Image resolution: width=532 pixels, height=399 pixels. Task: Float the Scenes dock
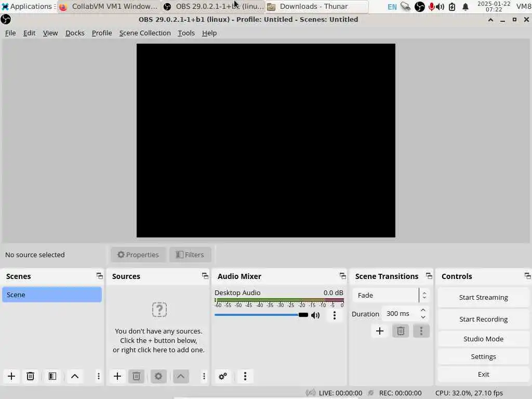point(99,276)
